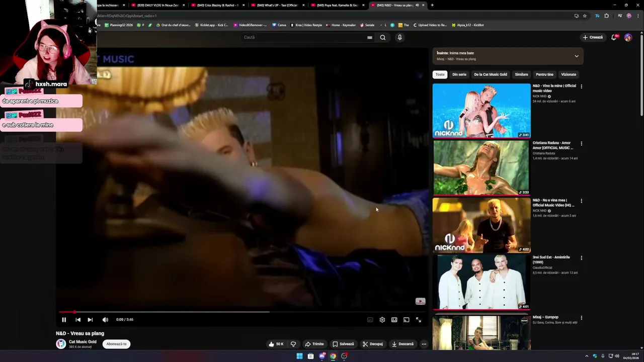The height and width of the screenshot is (362, 644).
Task: Open Google Chrome from the taskbar
Action: point(333,356)
